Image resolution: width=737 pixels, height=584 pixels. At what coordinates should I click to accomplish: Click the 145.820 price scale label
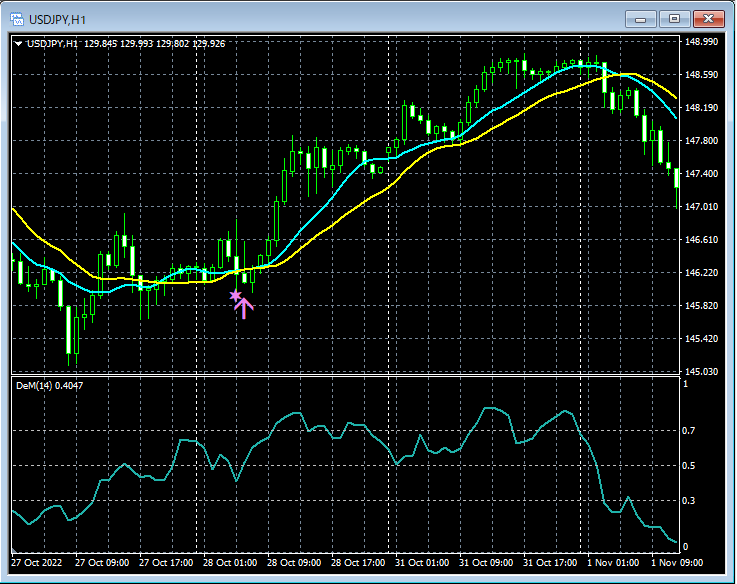pyautogui.click(x=701, y=306)
